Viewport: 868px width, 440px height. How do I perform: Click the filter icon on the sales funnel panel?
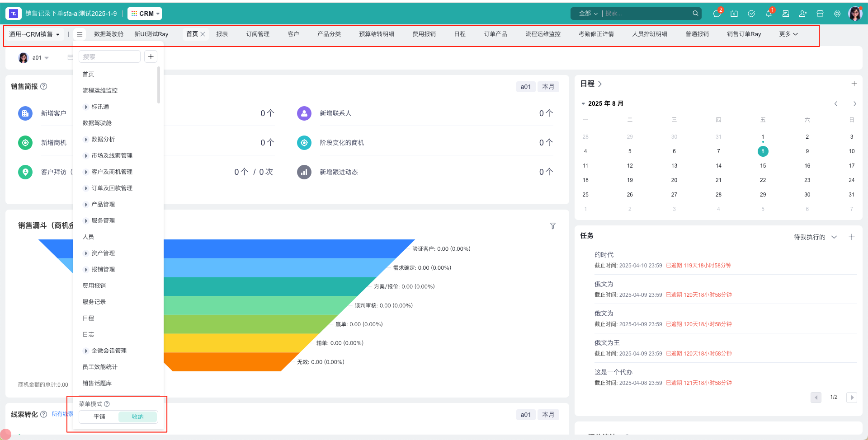click(552, 225)
